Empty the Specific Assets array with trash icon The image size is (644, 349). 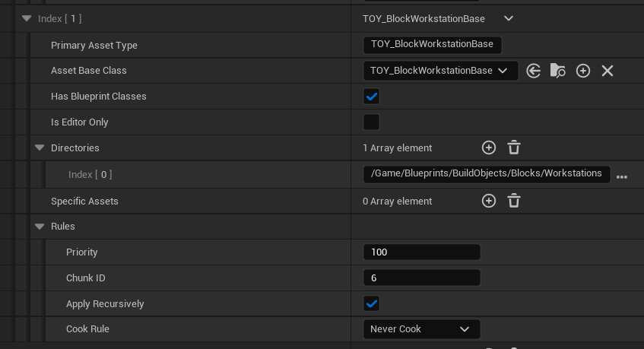(514, 201)
